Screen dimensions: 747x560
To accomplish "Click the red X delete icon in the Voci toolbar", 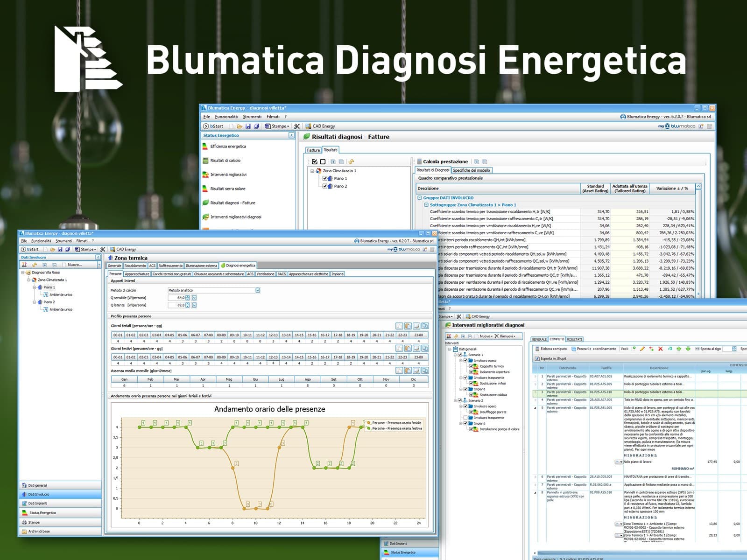I will 660,349.
